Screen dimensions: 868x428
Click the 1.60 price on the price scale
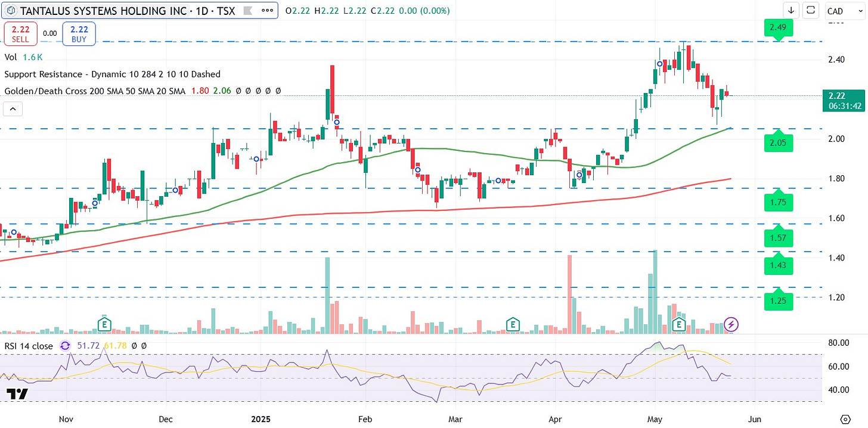point(836,218)
